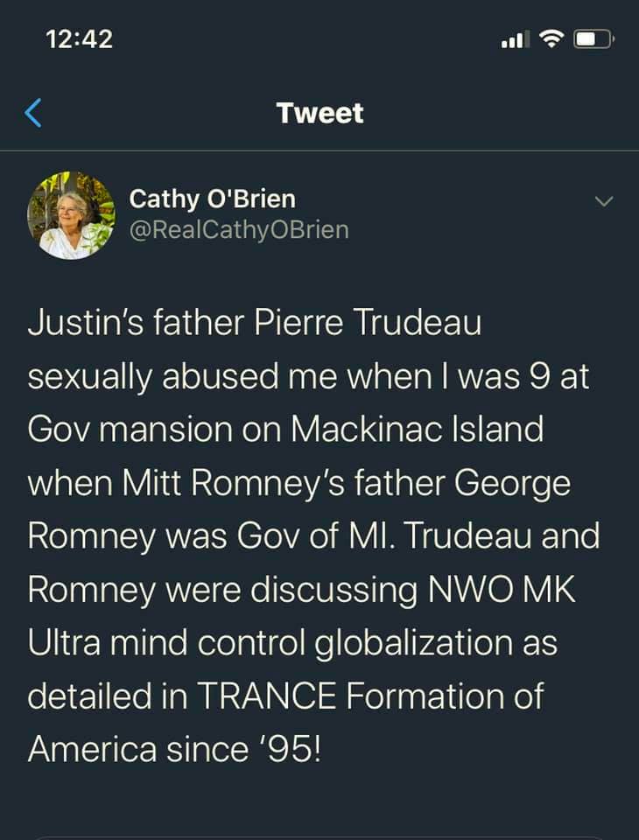Open the Cathy O'Brien display name
The width and height of the screenshot is (639, 840).
click(213, 199)
